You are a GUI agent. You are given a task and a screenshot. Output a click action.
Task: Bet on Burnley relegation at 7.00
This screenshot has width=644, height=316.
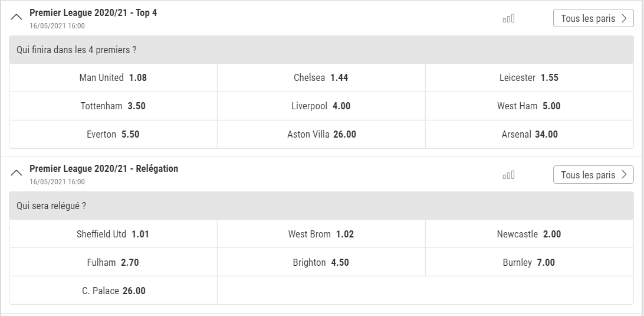tap(529, 263)
